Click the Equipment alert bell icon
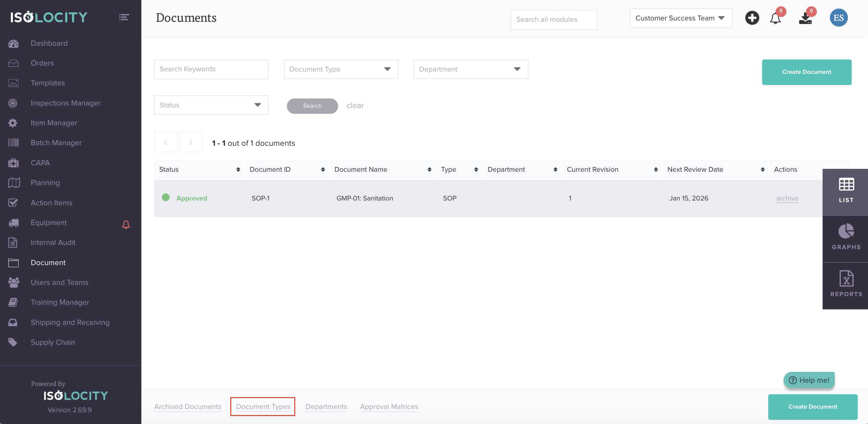The image size is (868, 424). pos(126,224)
